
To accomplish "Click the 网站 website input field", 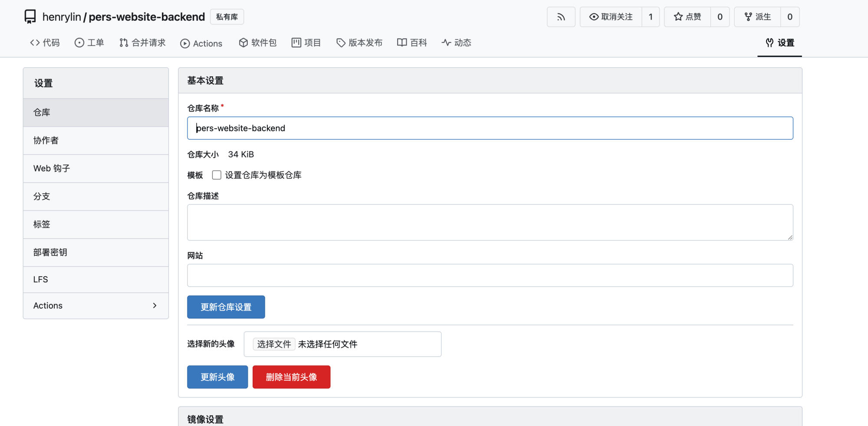I will coord(490,275).
